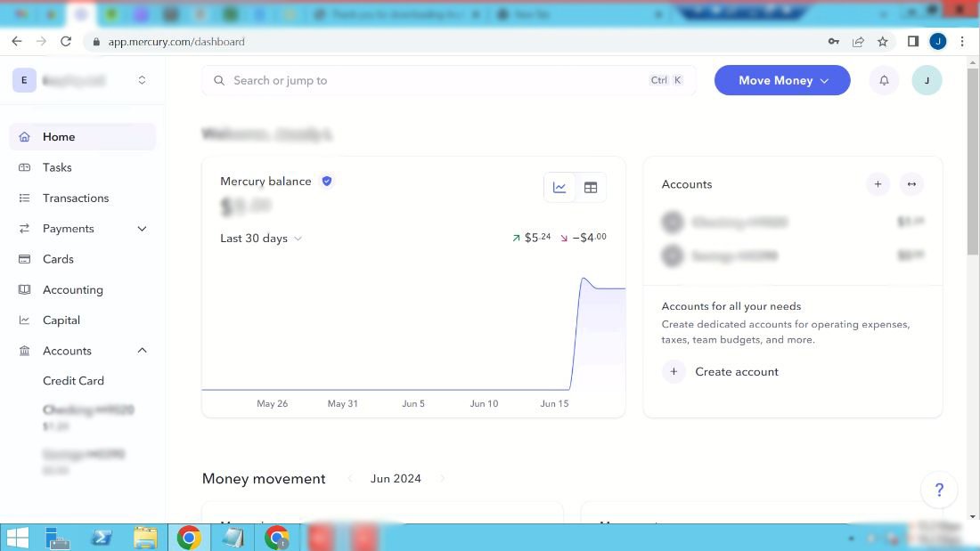Go to previous month in Money movement
Image resolution: width=980 pixels, height=551 pixels.
click(x=350, y=479)
